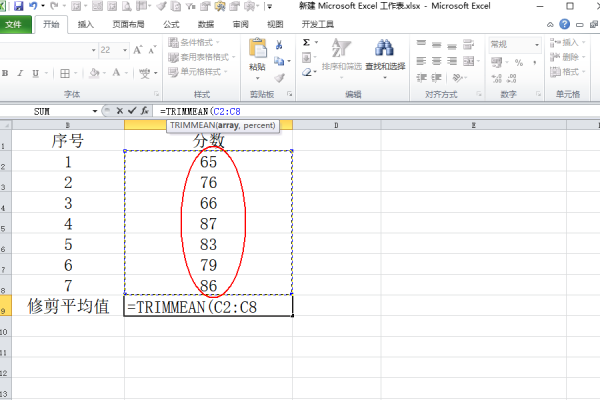Open Format as Table (套用表格格式) dropdown
This screenshot has height=400, width=600.
click(x=202, y=57)
